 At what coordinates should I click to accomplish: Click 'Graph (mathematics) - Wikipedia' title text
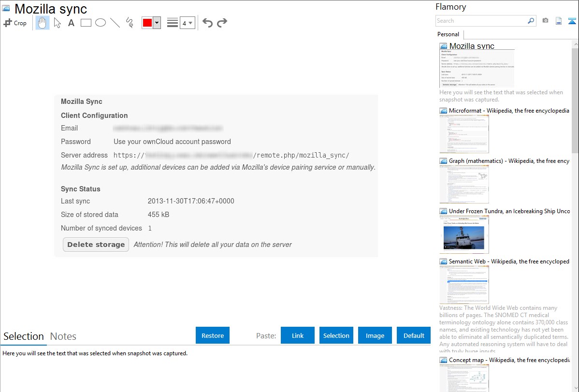tap(509, 161)
